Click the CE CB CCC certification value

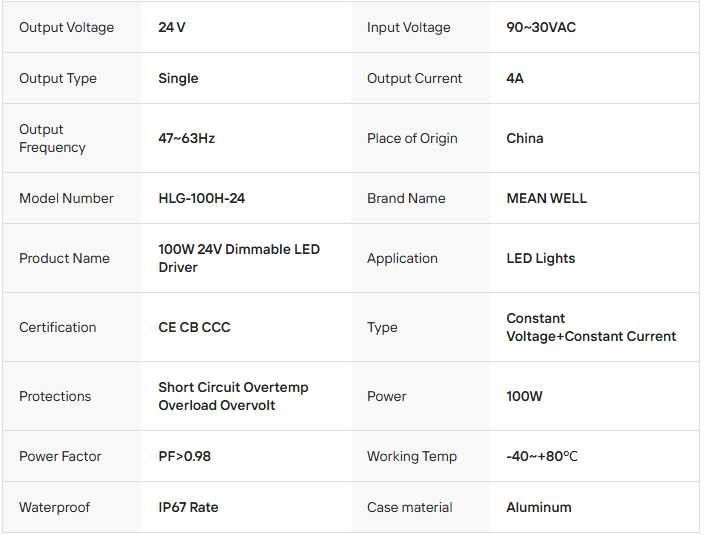194,327
